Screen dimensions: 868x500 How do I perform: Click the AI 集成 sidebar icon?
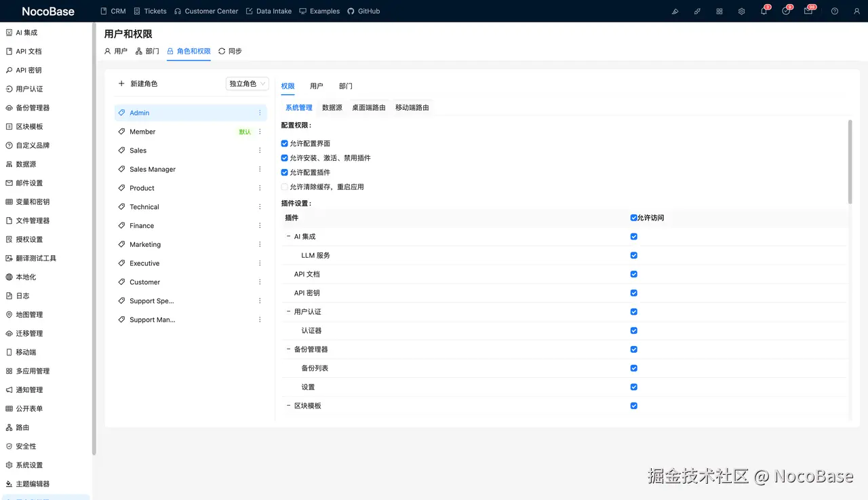tap(9, 33)
